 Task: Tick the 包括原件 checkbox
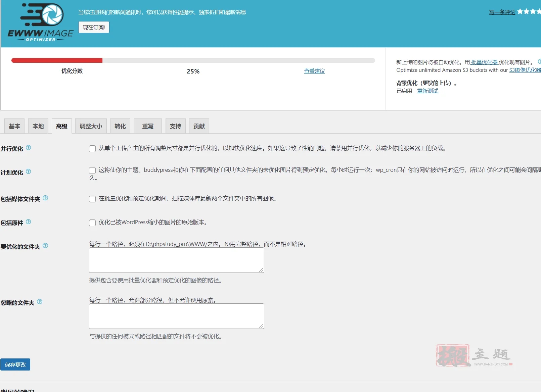[92, 223]
